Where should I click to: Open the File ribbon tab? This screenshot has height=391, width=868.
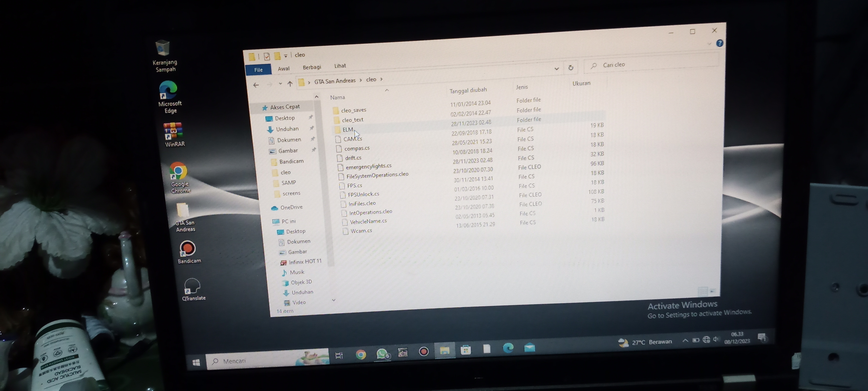(259, 70)
